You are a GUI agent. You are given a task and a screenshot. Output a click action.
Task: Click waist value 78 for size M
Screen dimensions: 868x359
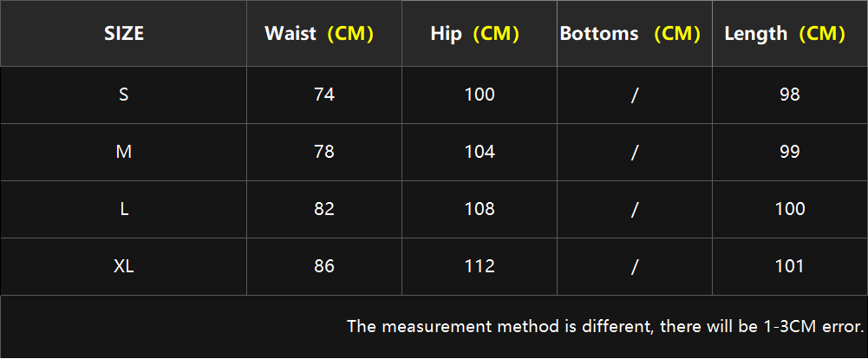(324, 152)
